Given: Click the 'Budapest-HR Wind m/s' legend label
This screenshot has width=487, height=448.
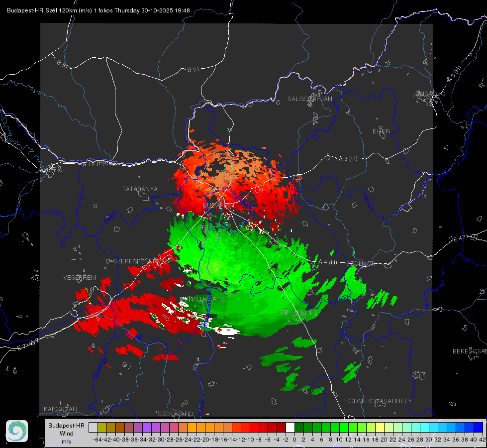Looking at the screenshot, I should [67, 434].
